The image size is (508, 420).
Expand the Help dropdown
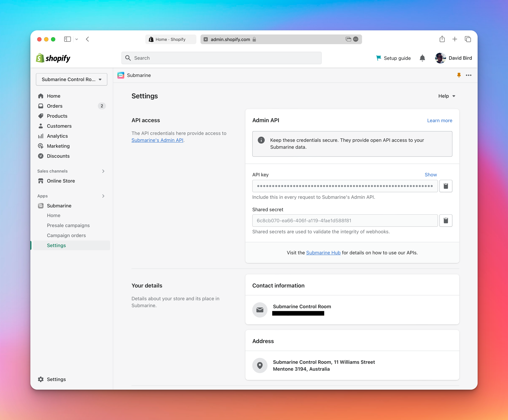coord(447,96)
